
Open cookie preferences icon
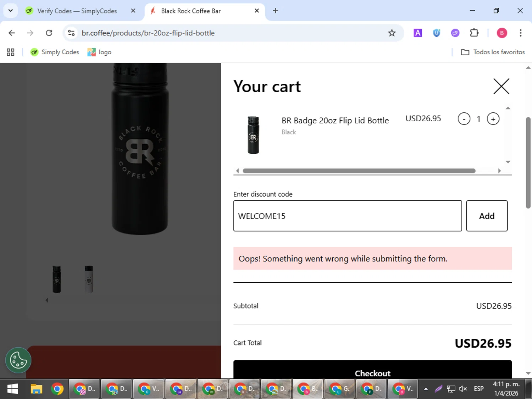18,360
